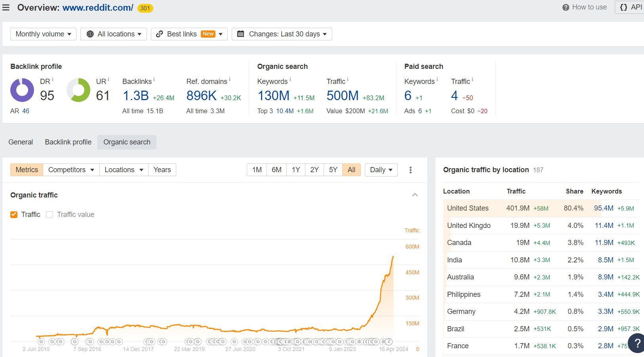The image size is (644, 357).
Task: Open the 1.3B backlinks number
Action: pos(136,95)
